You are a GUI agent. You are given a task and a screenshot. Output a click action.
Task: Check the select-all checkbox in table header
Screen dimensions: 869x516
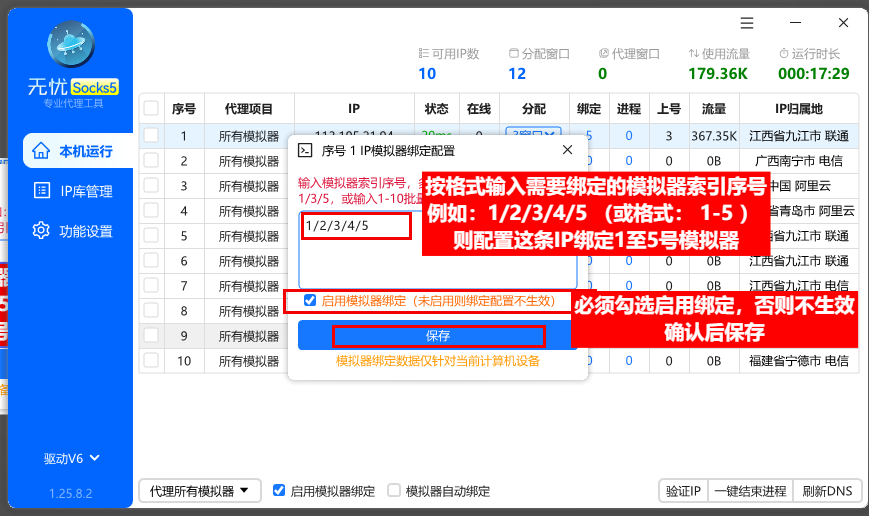pos(151,109)
